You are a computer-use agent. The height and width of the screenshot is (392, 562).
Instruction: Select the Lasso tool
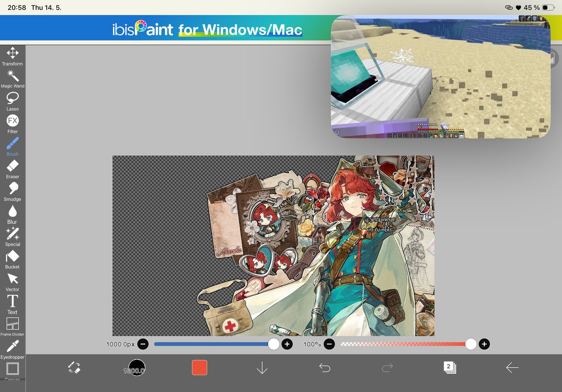point(12,101)
